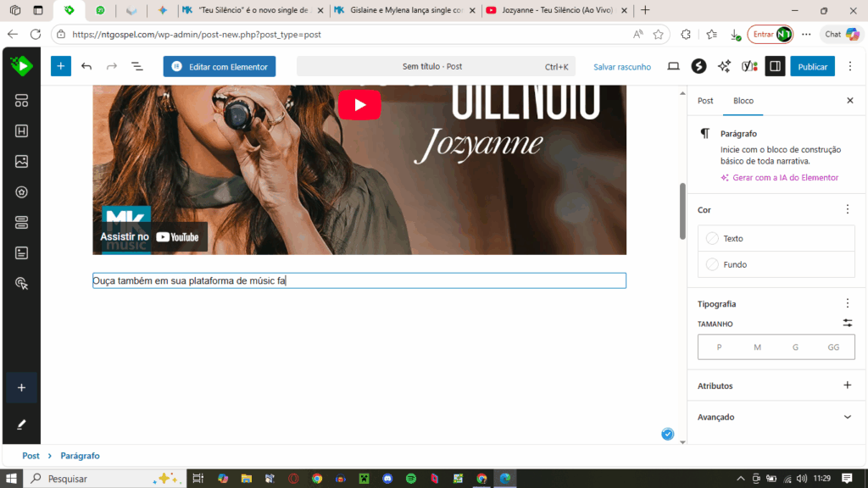Click Post in the breadcrumb
Screen dimensions: 868x488
click(31, 456)
